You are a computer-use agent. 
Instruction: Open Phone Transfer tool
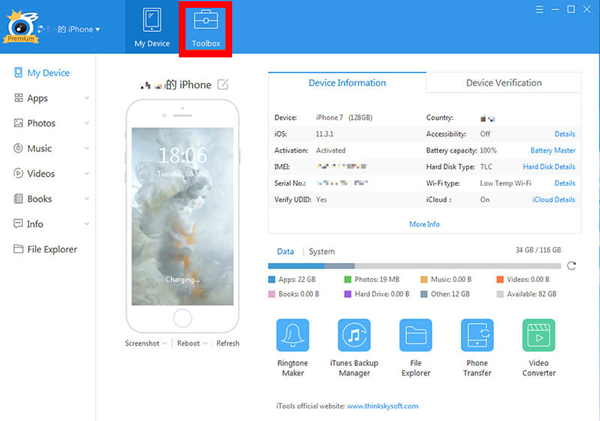pyautogui.click(x=477, y=348)
